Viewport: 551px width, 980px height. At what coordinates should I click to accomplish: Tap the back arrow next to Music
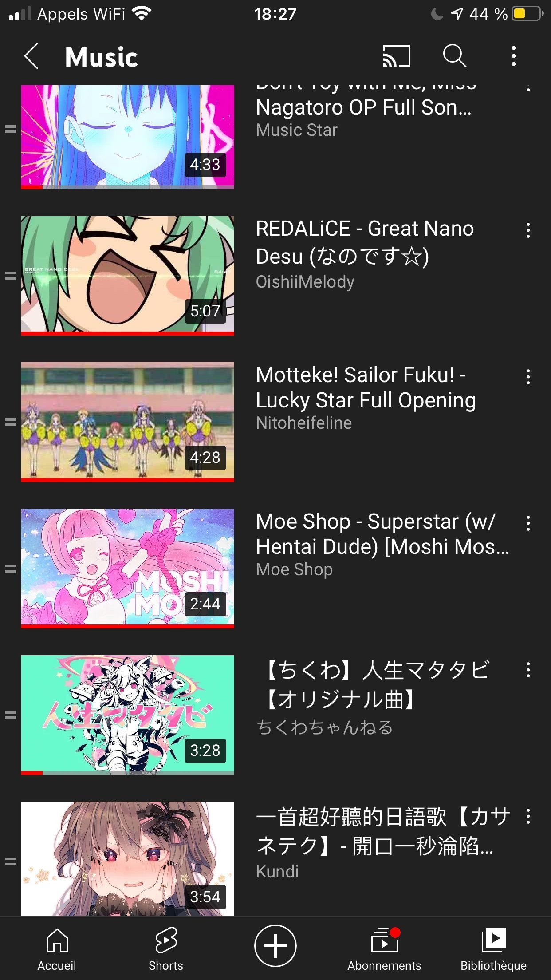31,56
